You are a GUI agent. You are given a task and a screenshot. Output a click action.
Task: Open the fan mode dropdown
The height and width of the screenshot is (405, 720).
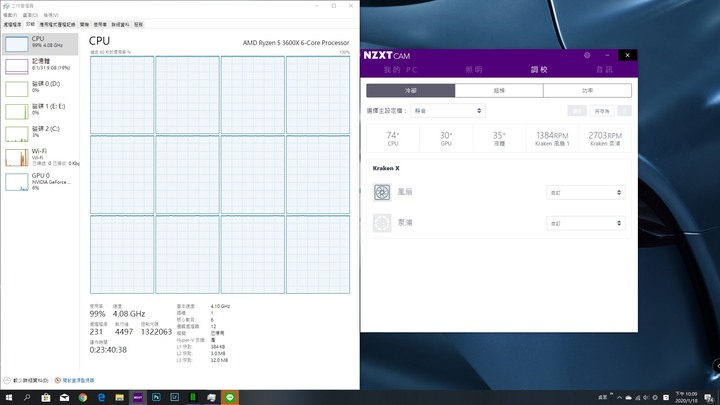click(585, 192)
